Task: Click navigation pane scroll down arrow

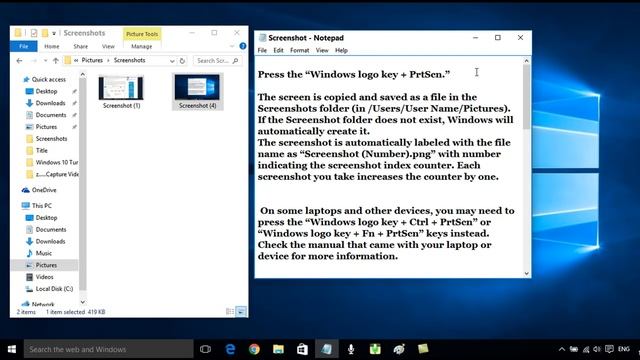Action: click(x=83, y=302)
